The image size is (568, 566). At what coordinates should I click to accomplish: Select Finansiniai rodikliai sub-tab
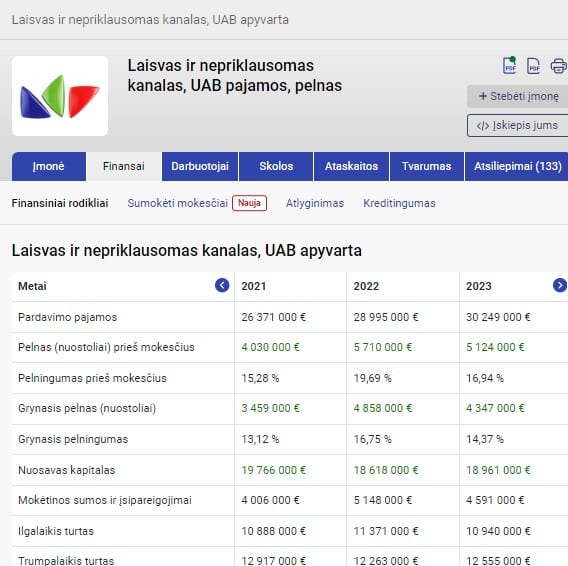click(x=60, y=203)
